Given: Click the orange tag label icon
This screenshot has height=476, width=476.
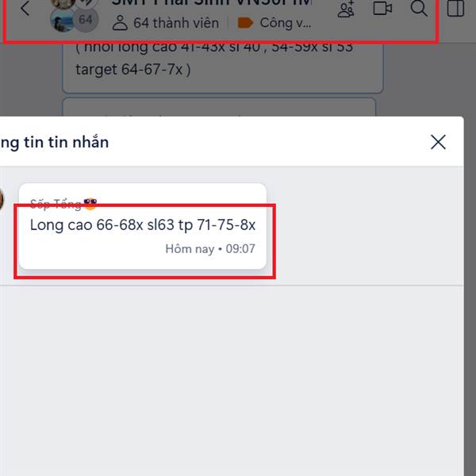Looking at the screenshot, I should coord(245,23).
